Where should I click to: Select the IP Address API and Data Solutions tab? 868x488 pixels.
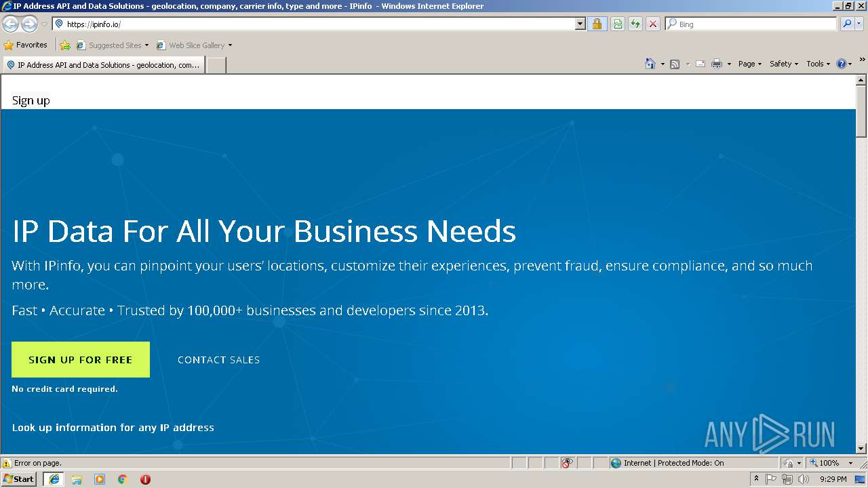click(103, 65)
